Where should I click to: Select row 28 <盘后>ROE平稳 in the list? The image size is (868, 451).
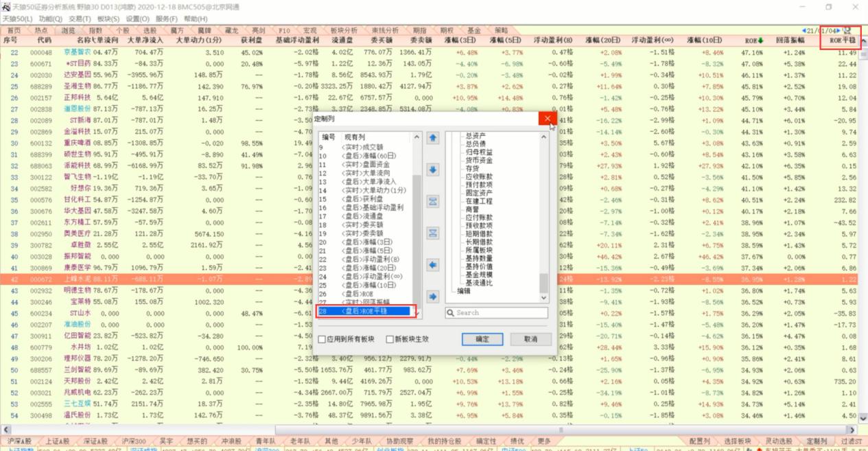364,311
